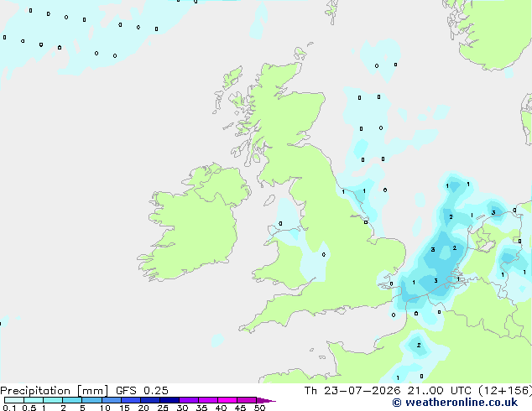Viewport: 532px width, 411px height.
Task: Click the '40' legend scale label
Action: click(221, 408)
